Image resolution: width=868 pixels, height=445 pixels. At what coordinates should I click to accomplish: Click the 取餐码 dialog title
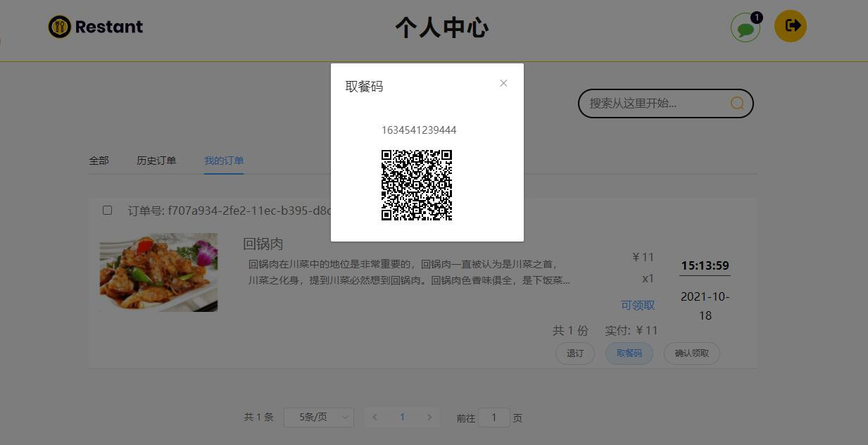(x=364, y=87)
